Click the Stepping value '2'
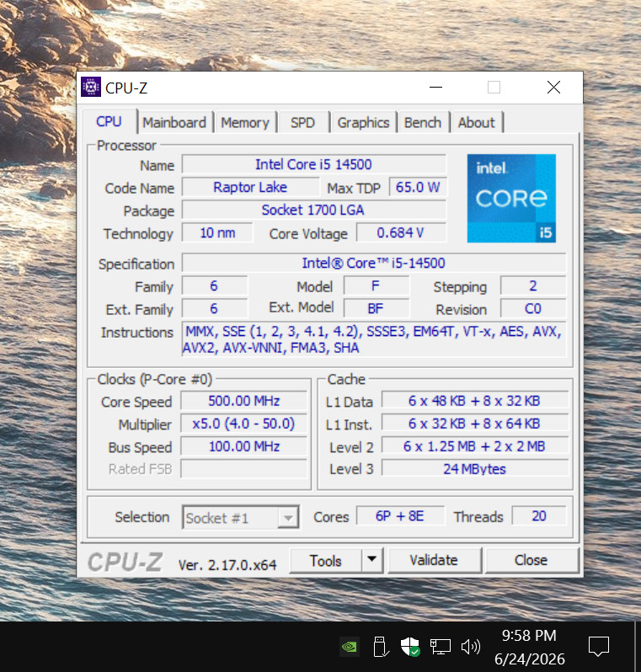The width and height of the screenshot is (641, 672). tap(533, 285)
